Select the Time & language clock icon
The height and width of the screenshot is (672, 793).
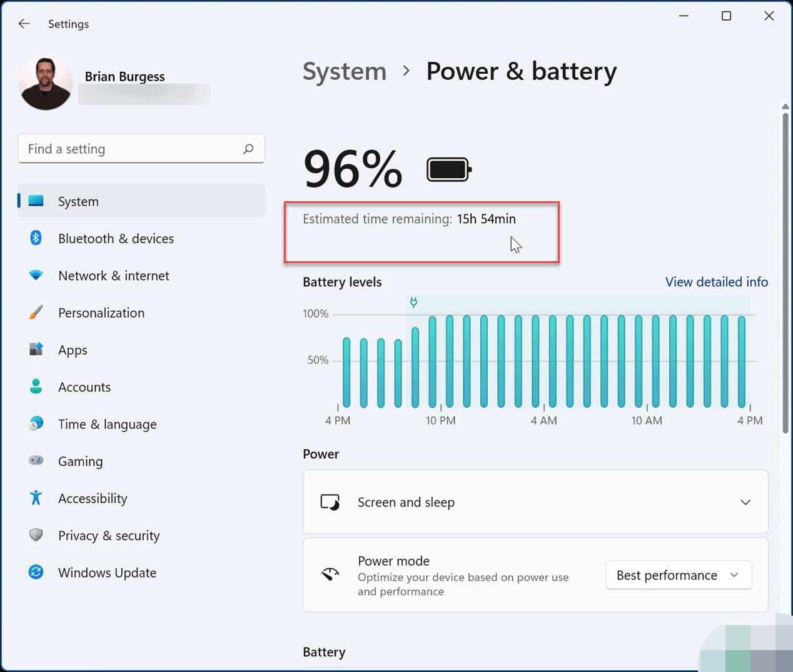(36, 424)
